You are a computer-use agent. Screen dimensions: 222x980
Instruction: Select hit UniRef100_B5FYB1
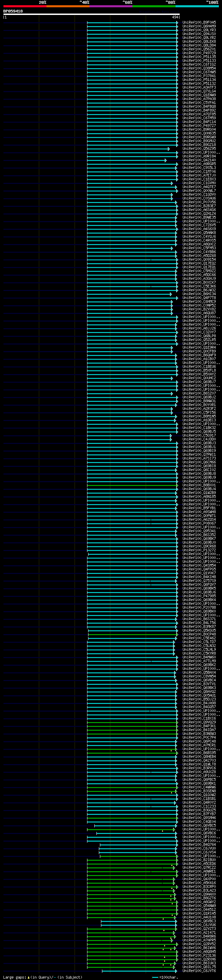click(199, 508)
